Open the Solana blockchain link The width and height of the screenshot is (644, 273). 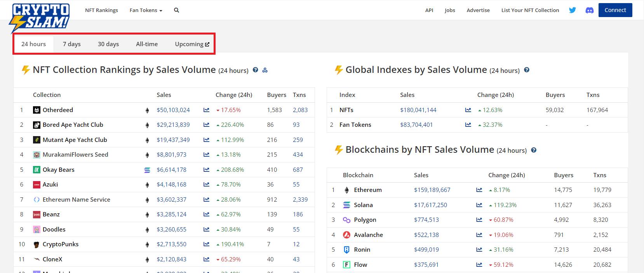[363, 205]
